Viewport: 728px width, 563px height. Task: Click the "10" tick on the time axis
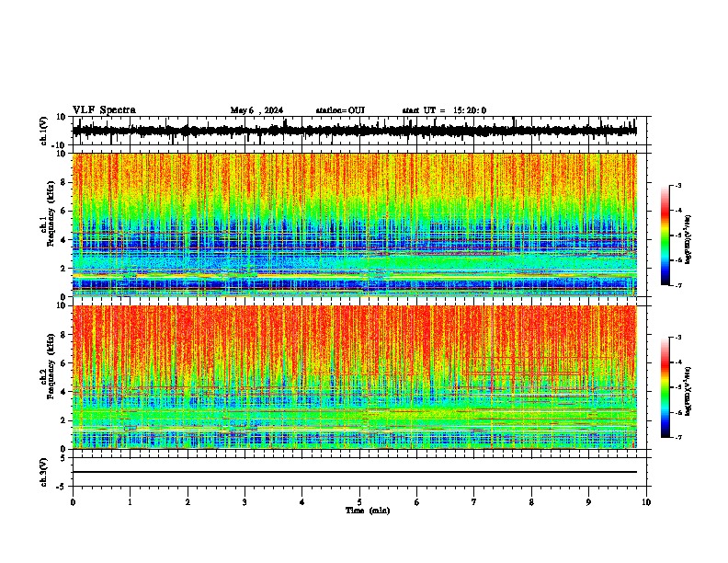click(646, 502)
